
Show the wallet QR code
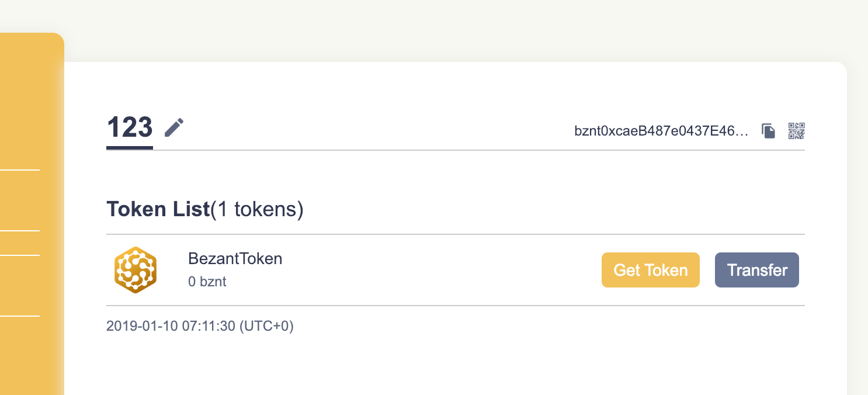tap(796, 131)
